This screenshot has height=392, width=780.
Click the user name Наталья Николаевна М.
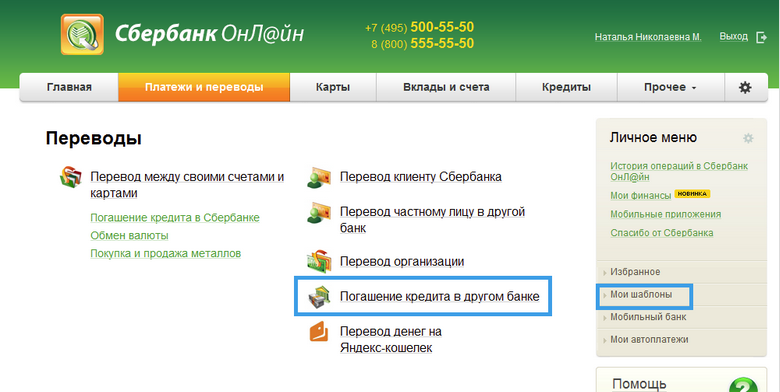click(648, 37)
